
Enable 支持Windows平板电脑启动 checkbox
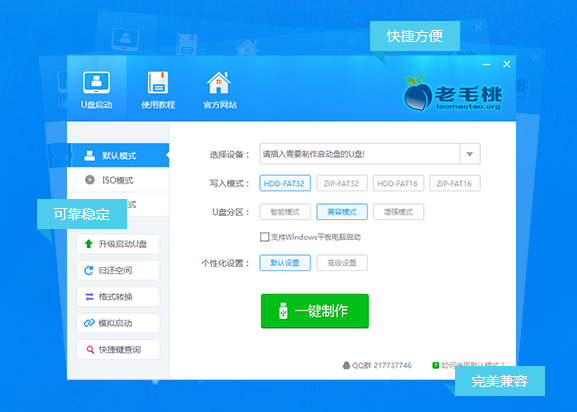click(x=265, y=237)
